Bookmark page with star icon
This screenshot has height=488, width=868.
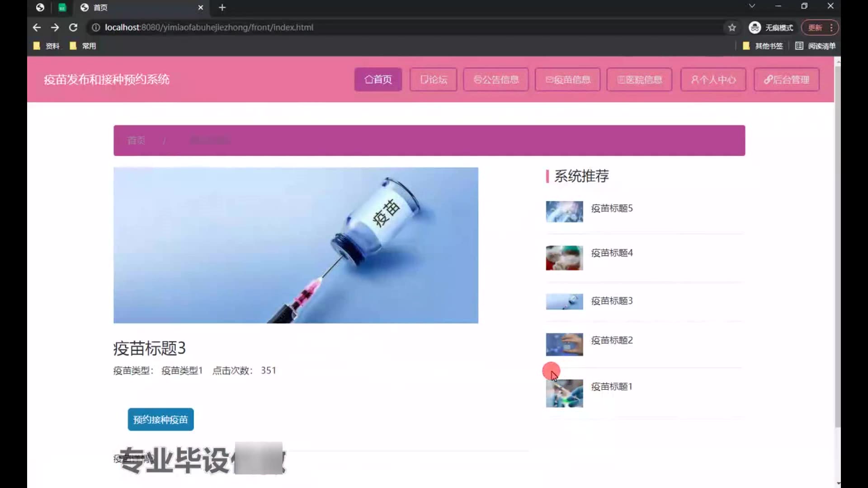tap(732, 28)
